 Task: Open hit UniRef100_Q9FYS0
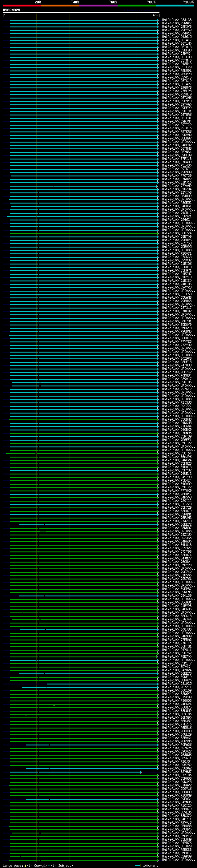[x=176, y=30]
